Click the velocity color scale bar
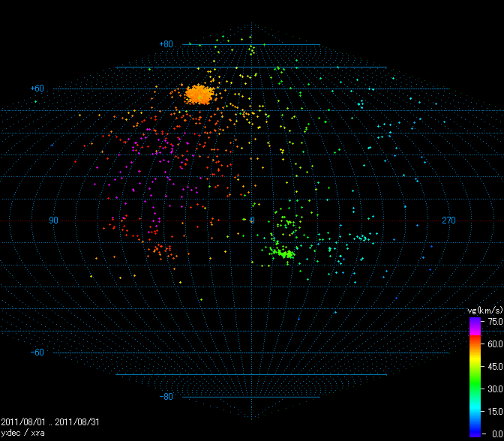Screen dimensions: 504x441 click(x=475, y=377)
